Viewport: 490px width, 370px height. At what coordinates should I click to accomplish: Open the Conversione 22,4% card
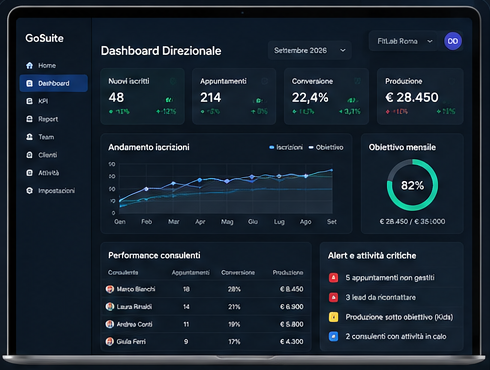click(326, 96)
